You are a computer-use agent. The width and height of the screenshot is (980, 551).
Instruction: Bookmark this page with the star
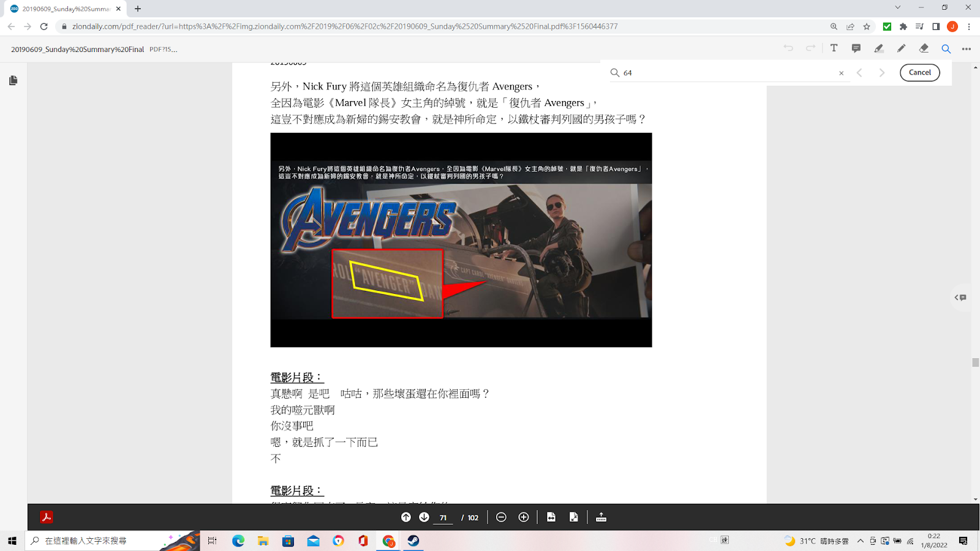[x=867, y=26]
